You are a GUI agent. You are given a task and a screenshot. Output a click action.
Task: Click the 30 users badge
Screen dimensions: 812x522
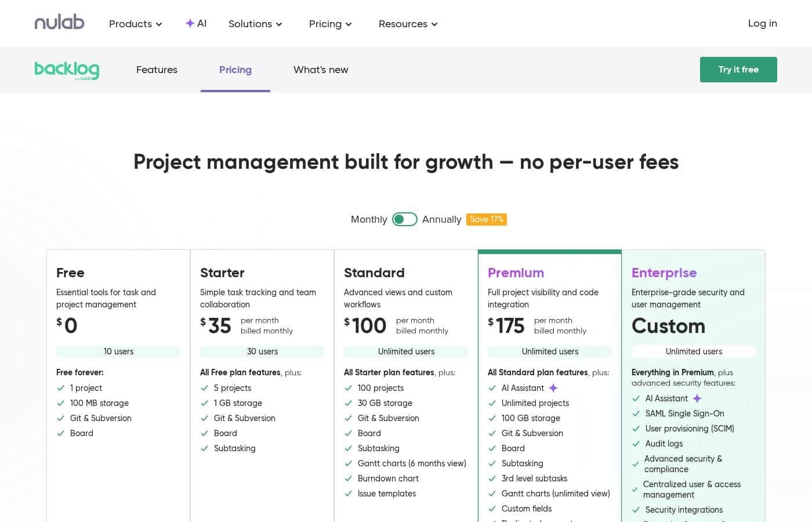pyautogui.click(x=262, y=351)
